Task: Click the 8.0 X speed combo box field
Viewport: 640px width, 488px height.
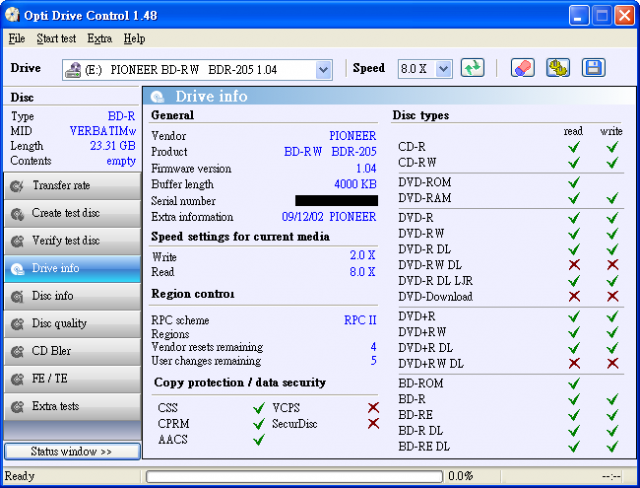Action: [425, 69]
